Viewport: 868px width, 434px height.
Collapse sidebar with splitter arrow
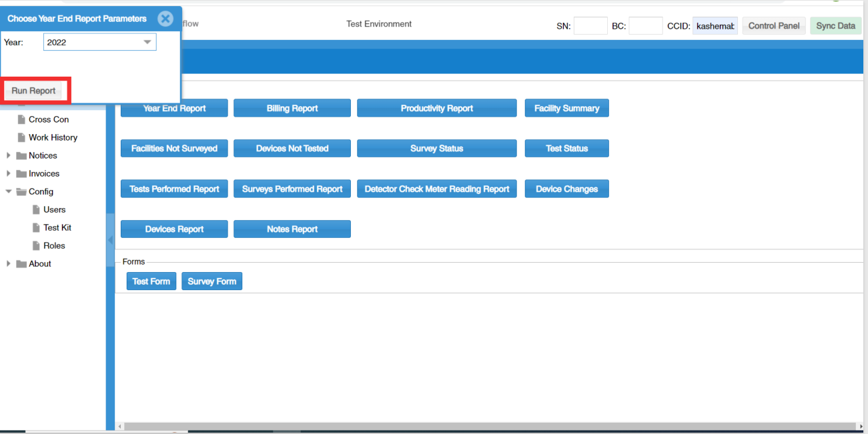tap(110, 241)
